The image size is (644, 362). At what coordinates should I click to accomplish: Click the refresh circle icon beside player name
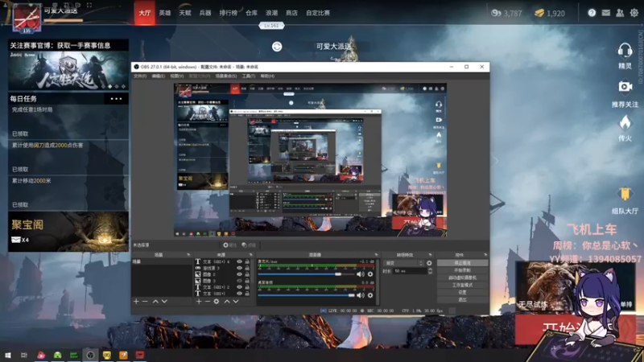277,47
